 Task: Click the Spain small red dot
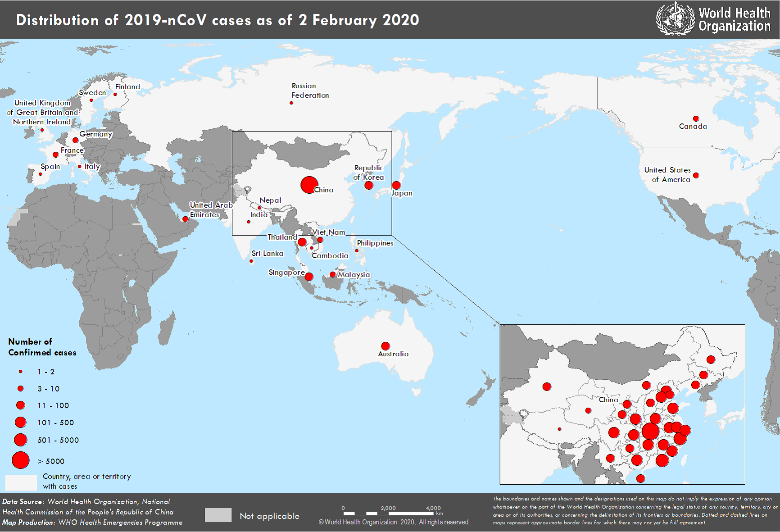coord(40,174)
